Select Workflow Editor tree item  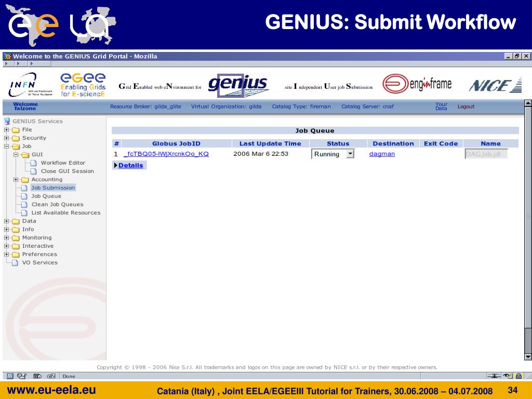(63, 163)
